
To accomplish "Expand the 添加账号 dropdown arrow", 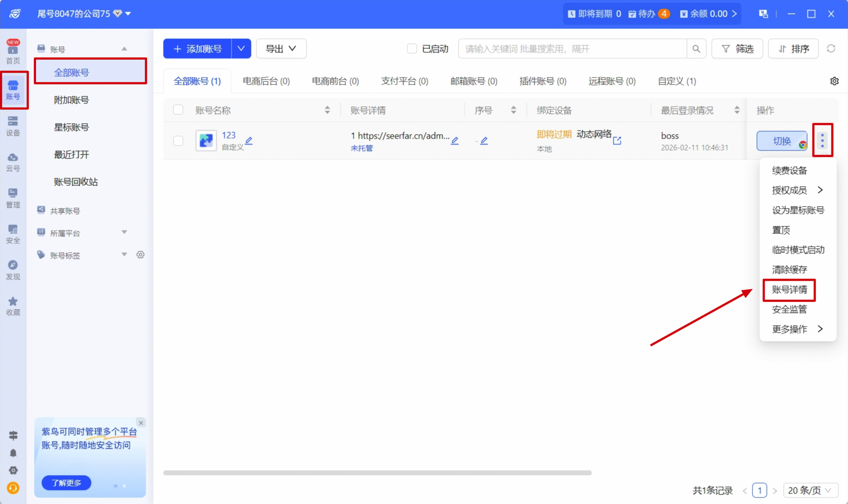I will (x=241, y=49).
